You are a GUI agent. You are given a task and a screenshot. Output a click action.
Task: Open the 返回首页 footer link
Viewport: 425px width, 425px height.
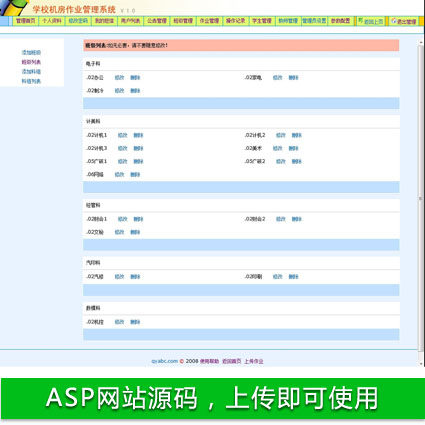[232, 361]
